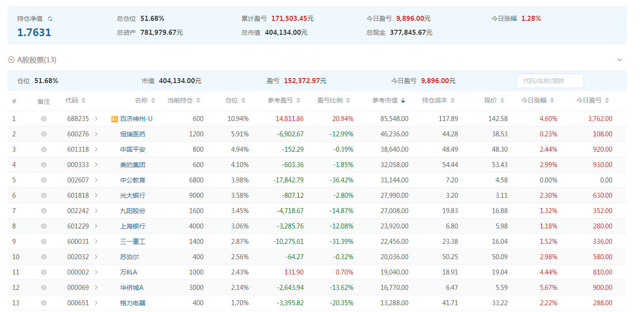Sort by 今日盈亏 column
644x312 pixels.
tap(593, 100)
